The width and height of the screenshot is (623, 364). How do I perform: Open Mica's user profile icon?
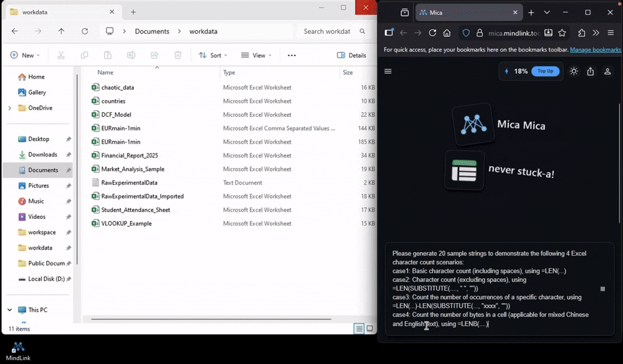(x=607, y=72)
